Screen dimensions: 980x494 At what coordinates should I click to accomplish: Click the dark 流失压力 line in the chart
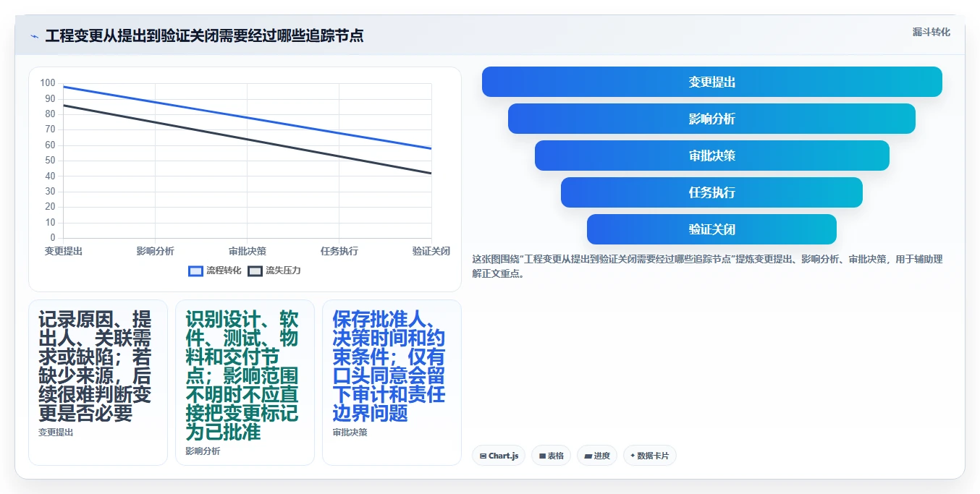tap(248, 139)
